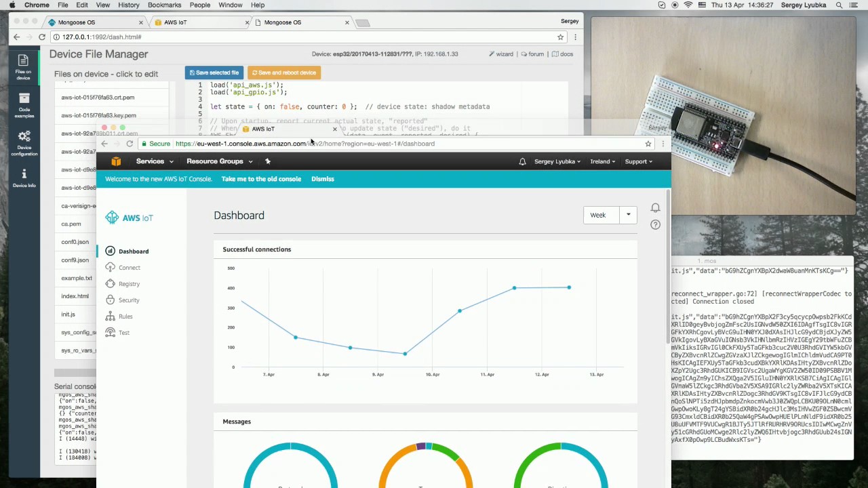Click the AWS cube logo icon
The width and height of the screenshot is (868, 488).
coord(116,161)
